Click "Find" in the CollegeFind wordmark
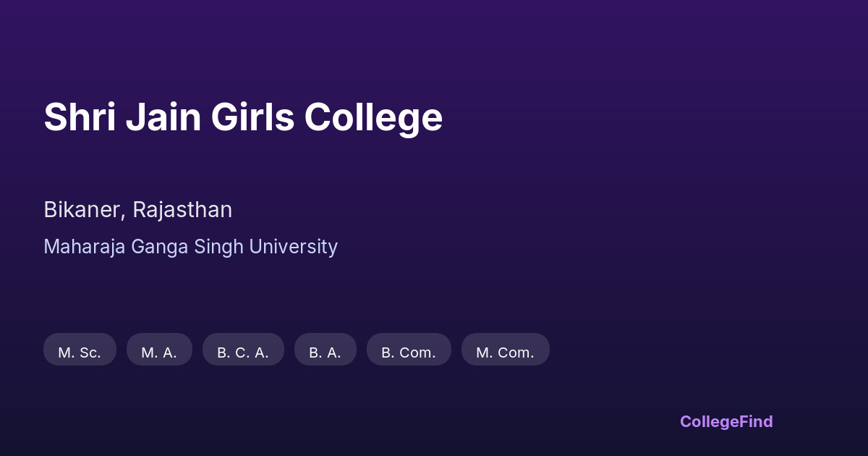Screen dimensions: 868x456 click(x=755, y=421)
